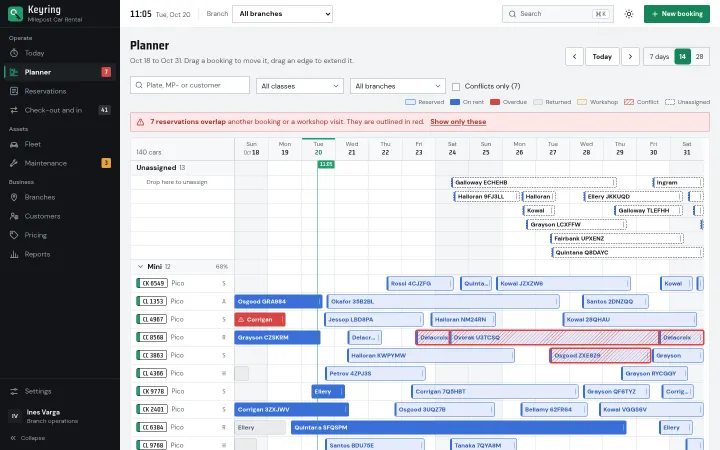
Task: Select plate CC 8568 car row
Action: (x=182, y=337)
